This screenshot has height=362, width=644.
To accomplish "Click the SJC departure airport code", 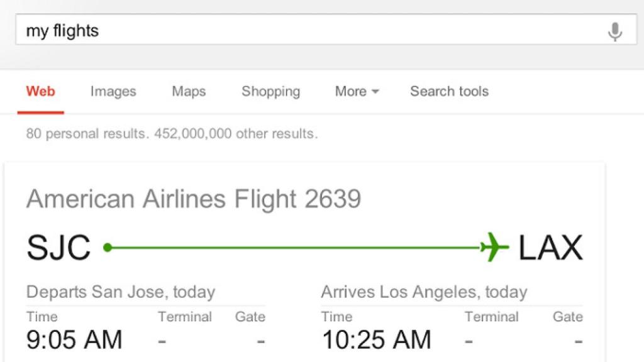I will [58, 246].
